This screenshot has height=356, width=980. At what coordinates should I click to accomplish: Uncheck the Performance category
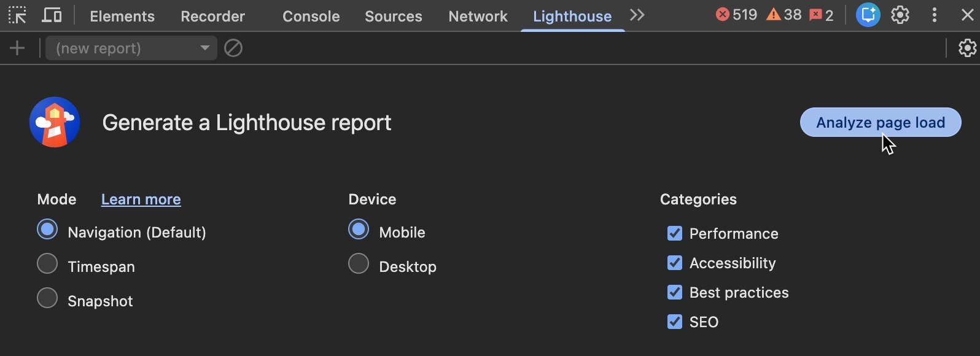click(675, 233)
